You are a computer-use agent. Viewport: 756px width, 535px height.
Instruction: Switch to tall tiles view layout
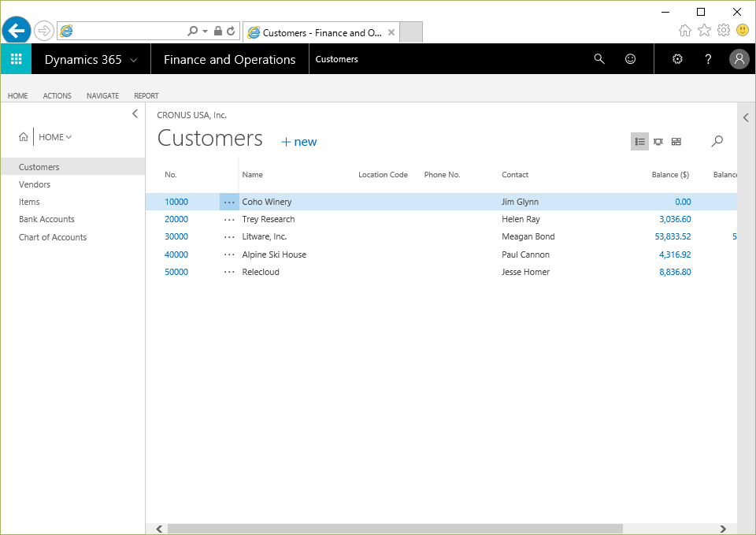click(658, 141)
